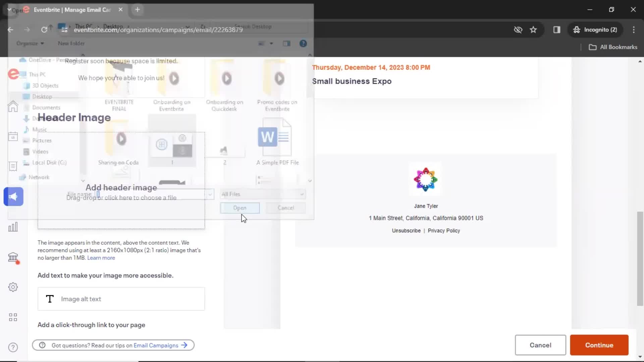Screen dimensions: 644x362
Task: Select the Marketing megaphone icon
Action: 13,196
